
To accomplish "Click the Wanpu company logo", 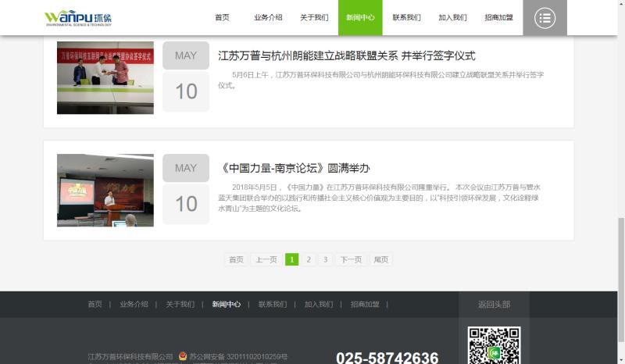I will (x=78, y=17).
